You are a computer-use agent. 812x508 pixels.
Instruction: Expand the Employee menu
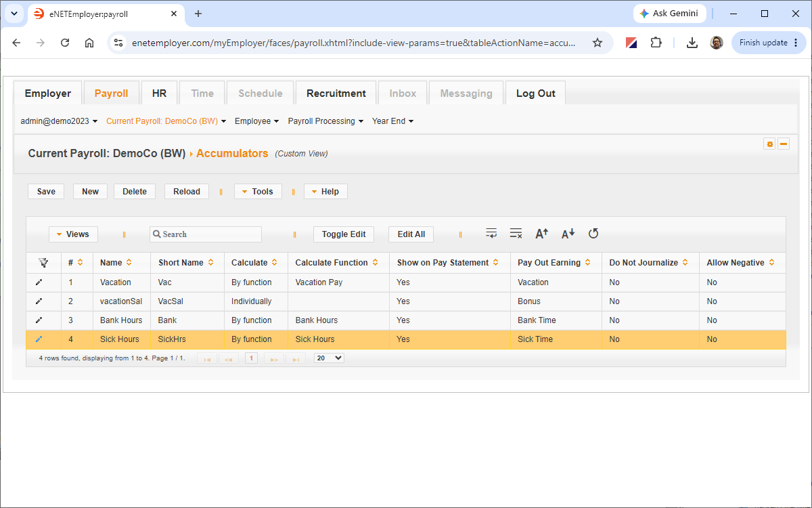[x=257, y=121]
